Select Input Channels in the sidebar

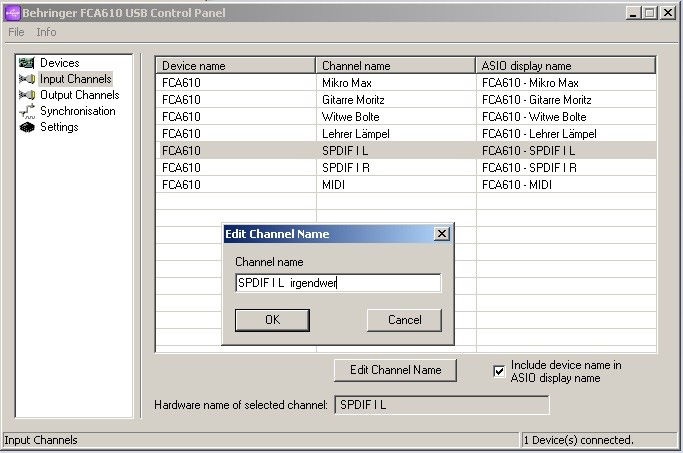tap(76, 79)
